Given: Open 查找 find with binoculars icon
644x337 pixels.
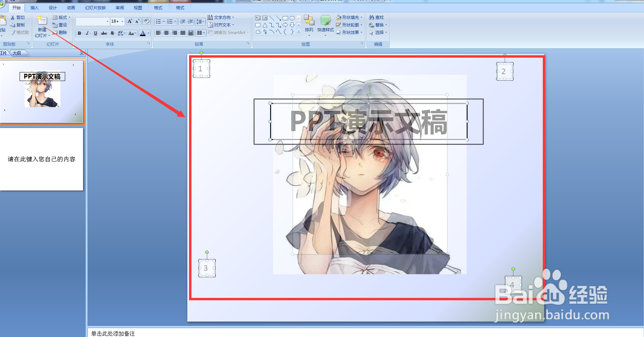Looking at the screenshot, I should pyautogui.click(x=376, y=18).
